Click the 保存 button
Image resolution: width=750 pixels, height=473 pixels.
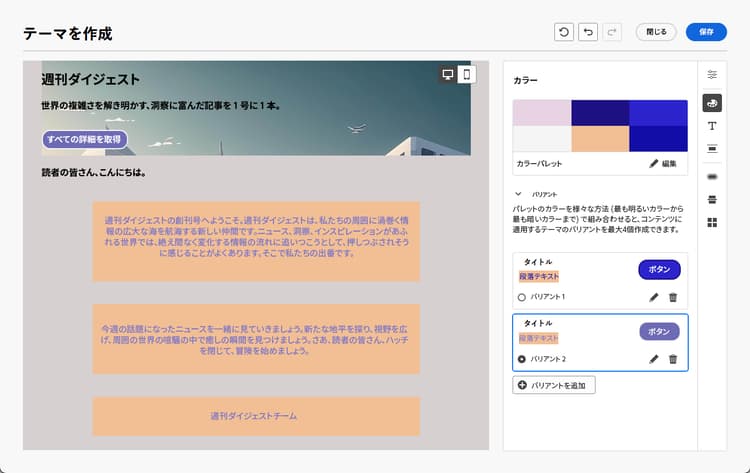pyautogui.click(x=706, y=32)
